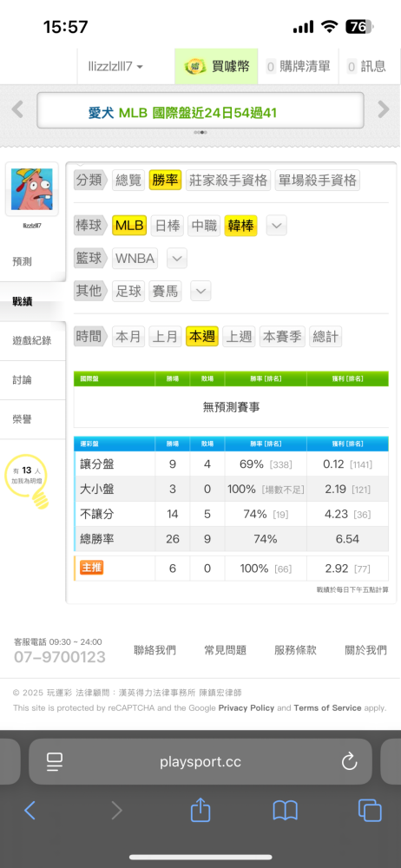Tap the Safari back arrow
This screenshot has width=401, height=868.
pos(30,811)
